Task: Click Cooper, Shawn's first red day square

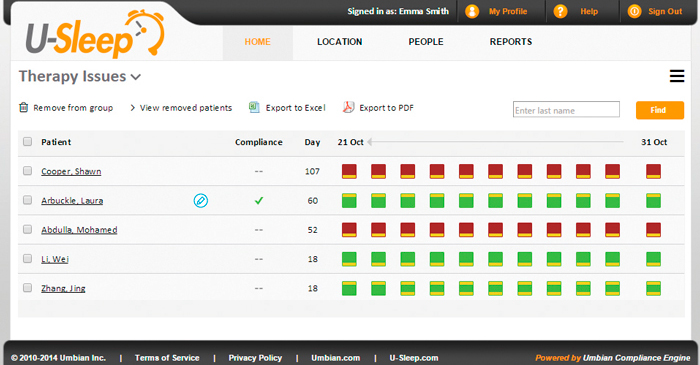Action: [349, 171]
